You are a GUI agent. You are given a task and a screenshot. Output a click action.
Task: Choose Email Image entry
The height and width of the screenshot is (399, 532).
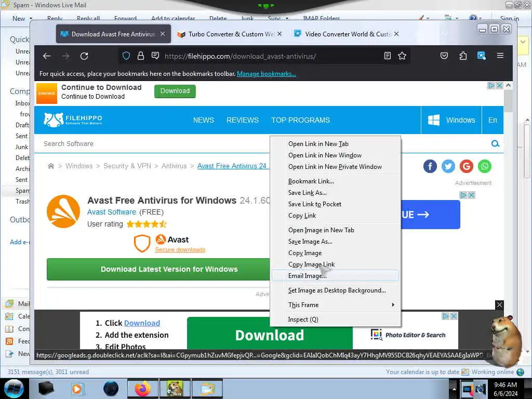point(335,275)
